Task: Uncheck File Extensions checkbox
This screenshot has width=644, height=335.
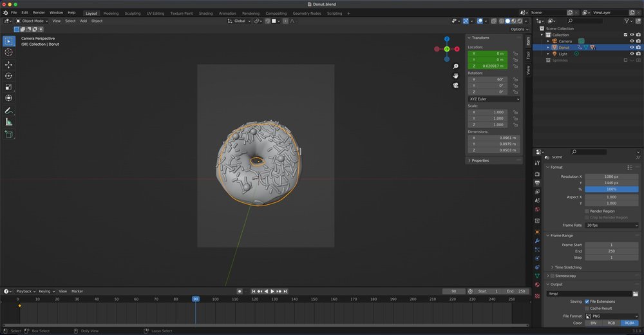Action: pyautogui.click(x=587, y=301)
